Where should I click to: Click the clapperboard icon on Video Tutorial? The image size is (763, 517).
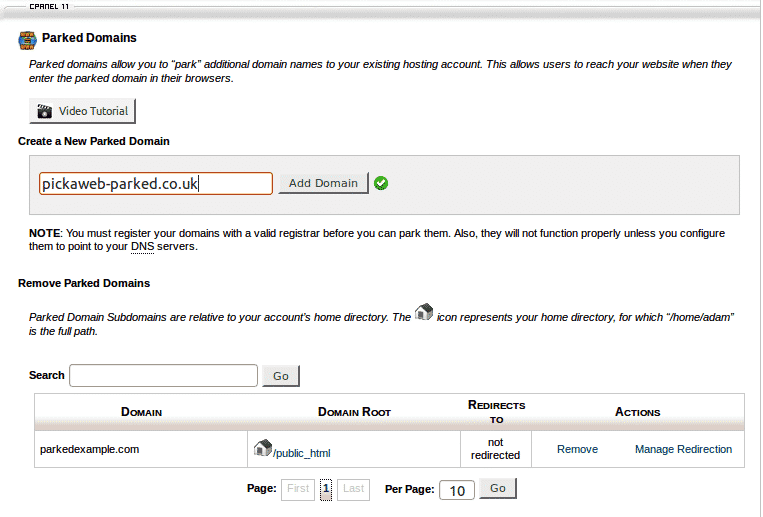tap(44, 111)
